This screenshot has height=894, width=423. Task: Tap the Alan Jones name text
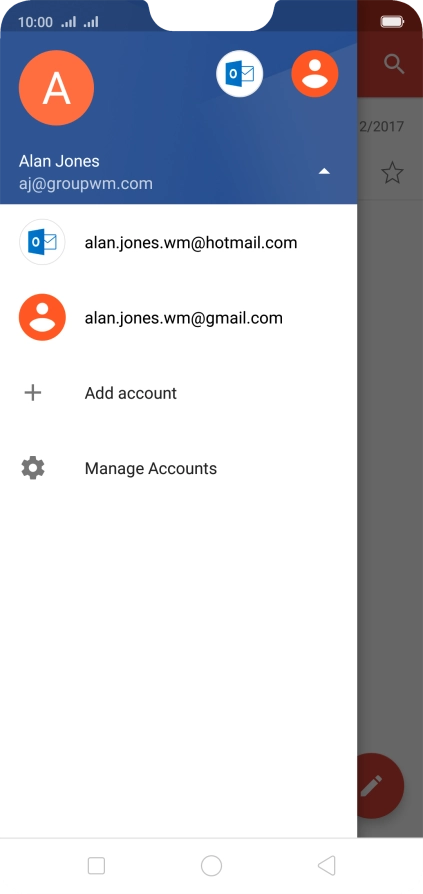coord(59,161)
